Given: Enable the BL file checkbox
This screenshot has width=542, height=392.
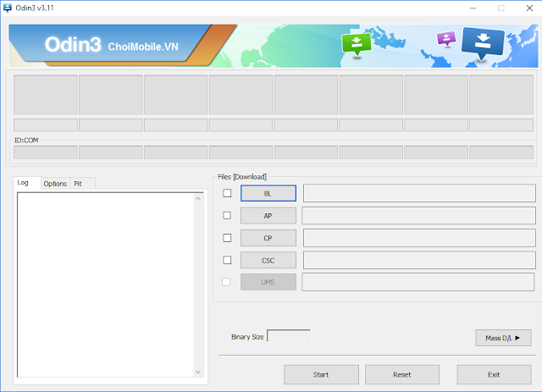Looking at the screenshot, I should click(227, 193).
